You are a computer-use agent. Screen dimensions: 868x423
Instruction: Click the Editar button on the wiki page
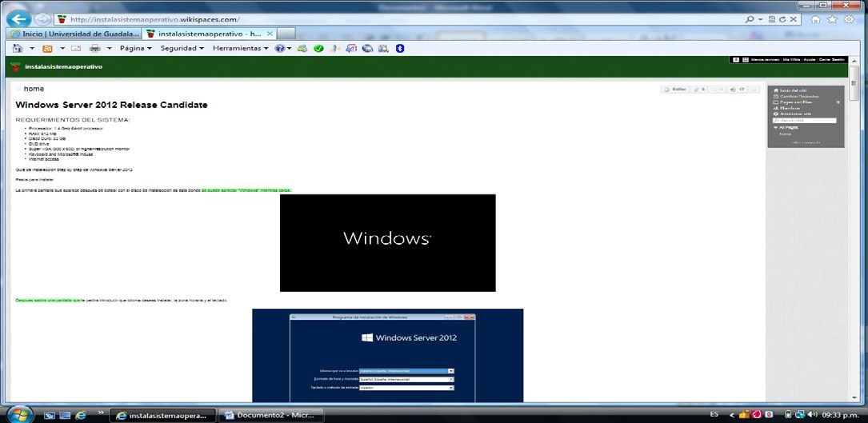pos(674,90)
